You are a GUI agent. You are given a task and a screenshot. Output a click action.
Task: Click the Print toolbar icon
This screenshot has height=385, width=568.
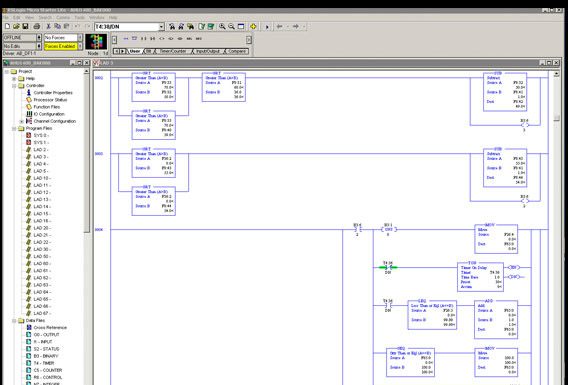click(37, 26)
